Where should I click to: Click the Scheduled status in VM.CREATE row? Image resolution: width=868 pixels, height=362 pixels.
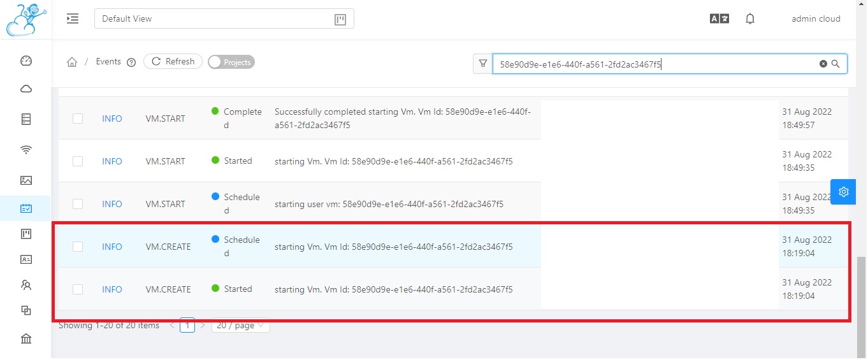(242, 247)
